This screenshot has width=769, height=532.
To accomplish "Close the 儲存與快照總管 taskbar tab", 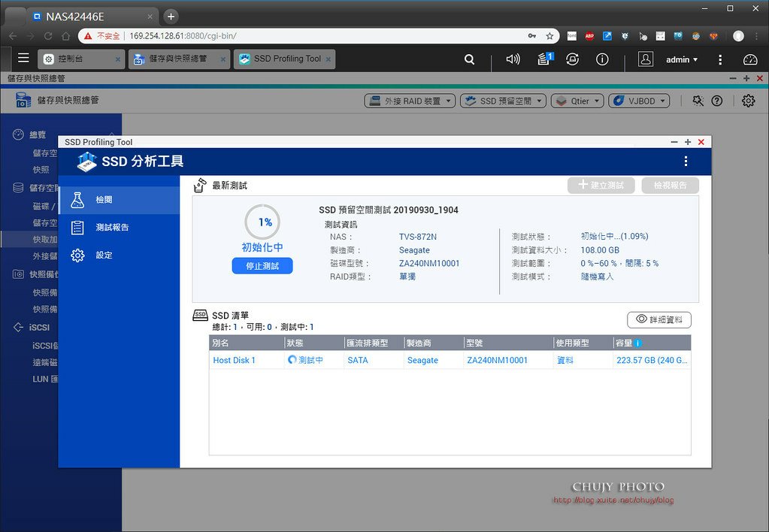I will [x=223, y=59].
